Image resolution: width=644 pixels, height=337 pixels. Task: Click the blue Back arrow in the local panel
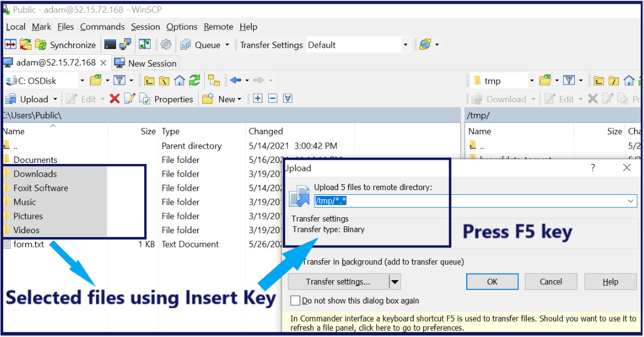[x=235, y=80]
